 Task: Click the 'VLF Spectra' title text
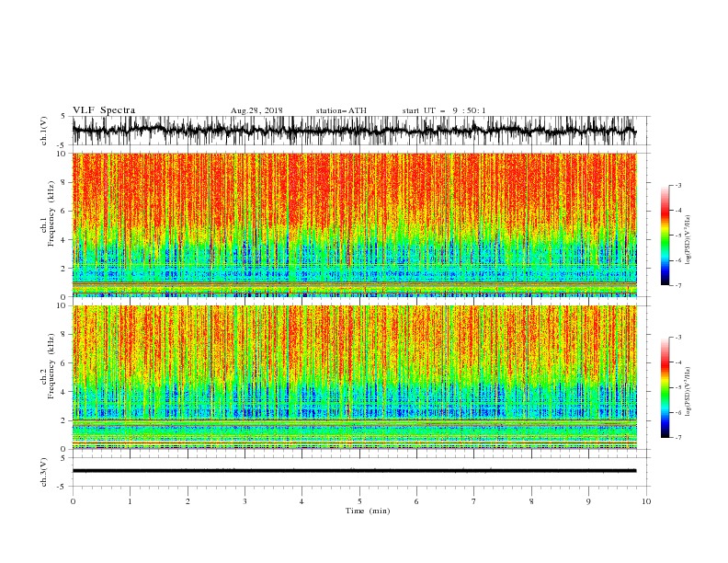click(x=104, y=110)
